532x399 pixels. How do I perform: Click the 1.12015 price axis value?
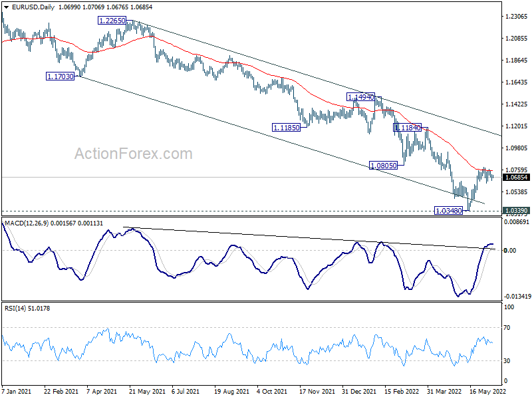point(517,126)
